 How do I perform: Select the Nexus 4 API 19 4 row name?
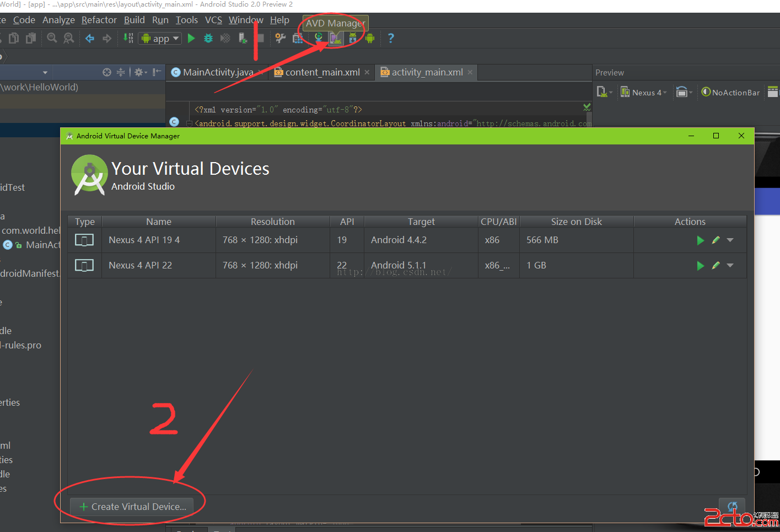pos(144,240)
